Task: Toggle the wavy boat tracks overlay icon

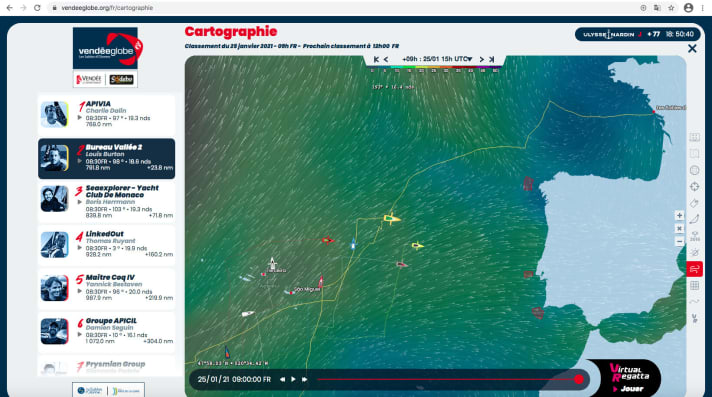Action: pyautogui.click(x=694, y=302)
